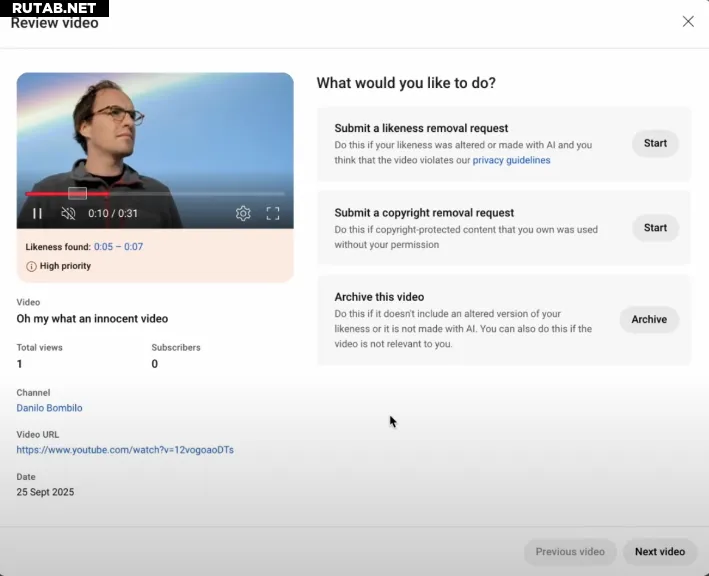Select the likeness segment marker on timeline
Viewport: 709px width, 576px height.
[x=77, y=193]
